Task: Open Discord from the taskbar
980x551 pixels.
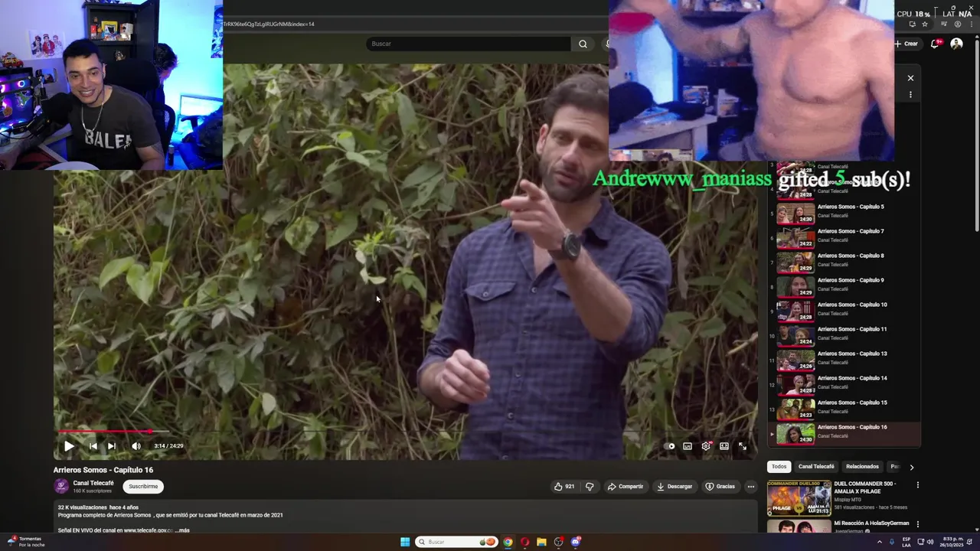Action: [576, 542]
